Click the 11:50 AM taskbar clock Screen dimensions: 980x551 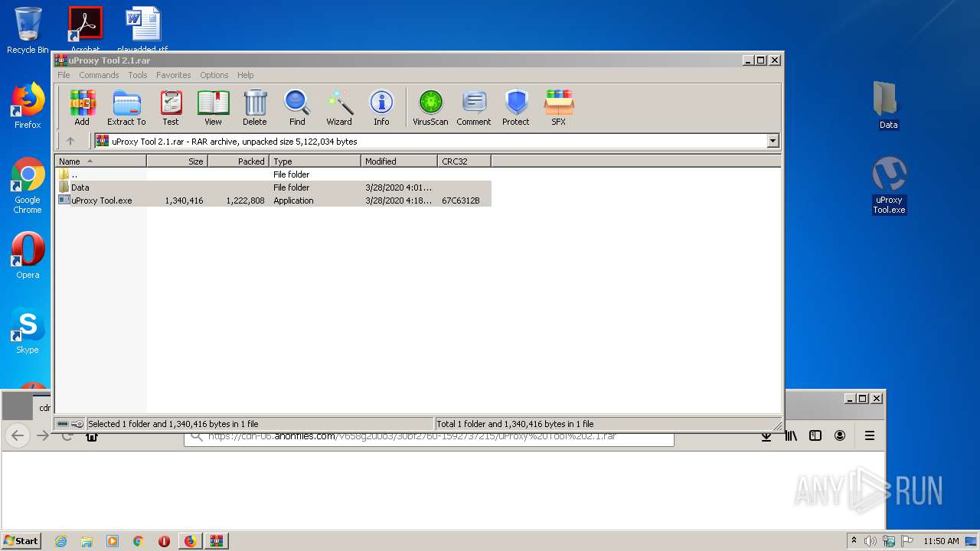click(942, 541)
